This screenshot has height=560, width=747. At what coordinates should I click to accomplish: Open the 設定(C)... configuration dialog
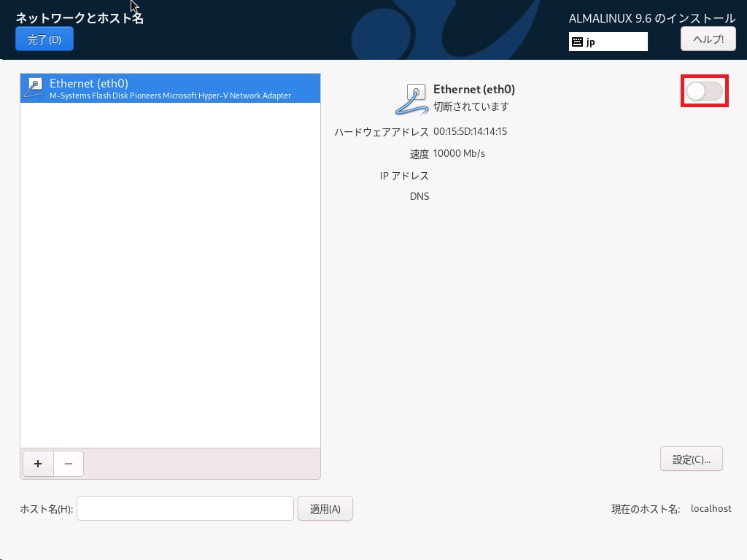point(691,459)
